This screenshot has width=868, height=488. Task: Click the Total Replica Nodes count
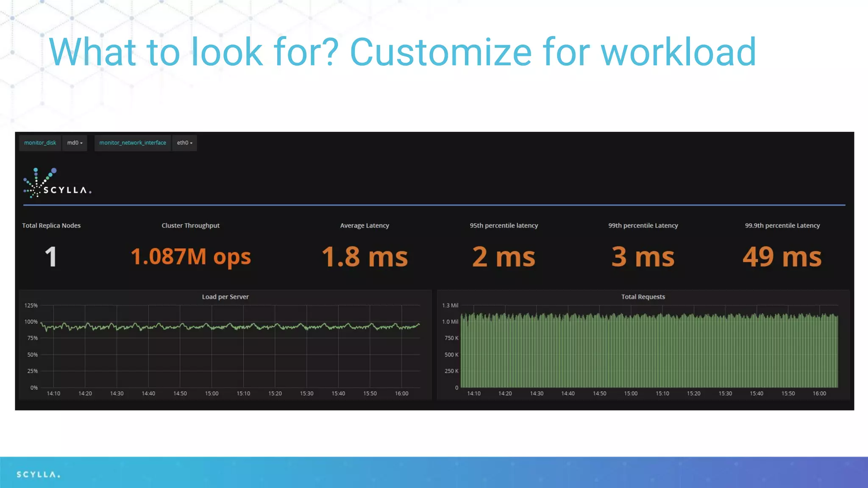[x=51, y=257]
